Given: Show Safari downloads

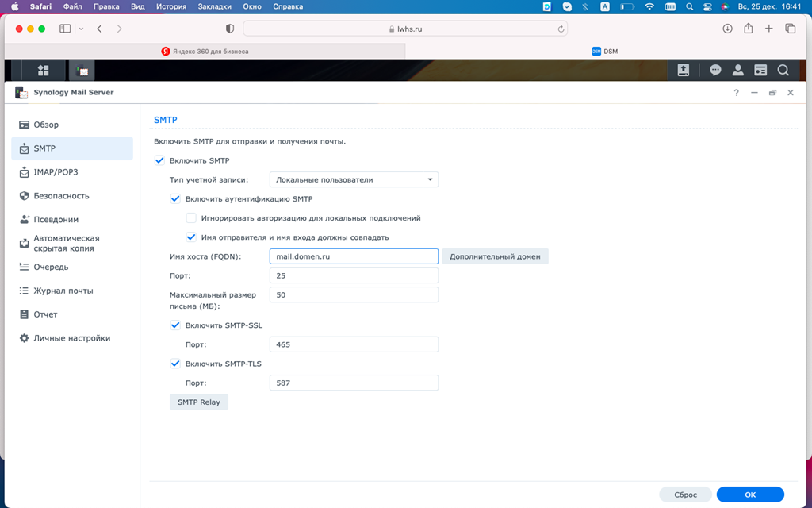Looking at the screenshot, I should coord(727,29).
